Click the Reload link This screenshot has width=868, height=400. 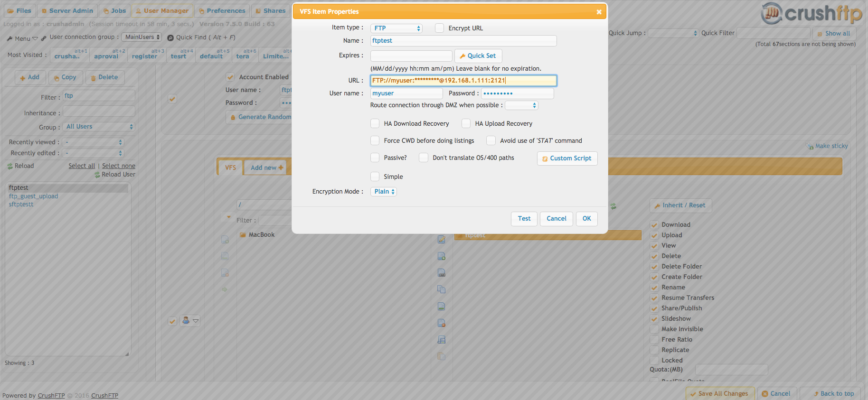coord(21,166)
